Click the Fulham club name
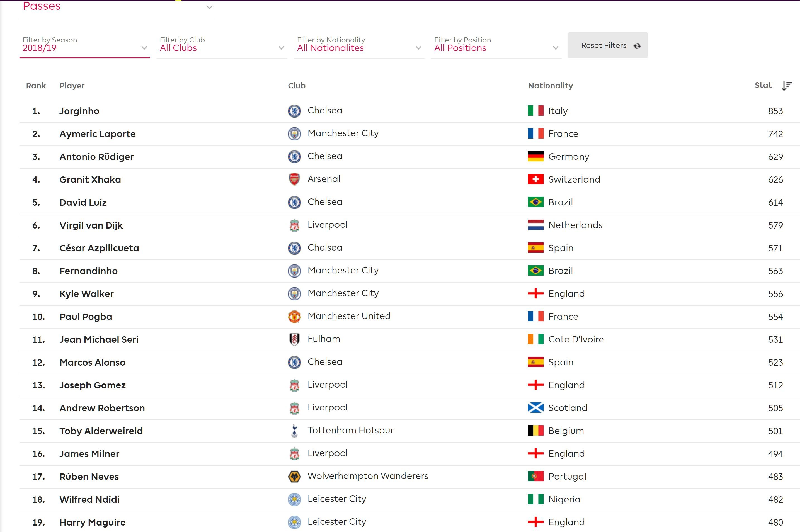The width and height of the screenshot is (800, 532). [324, 339]
